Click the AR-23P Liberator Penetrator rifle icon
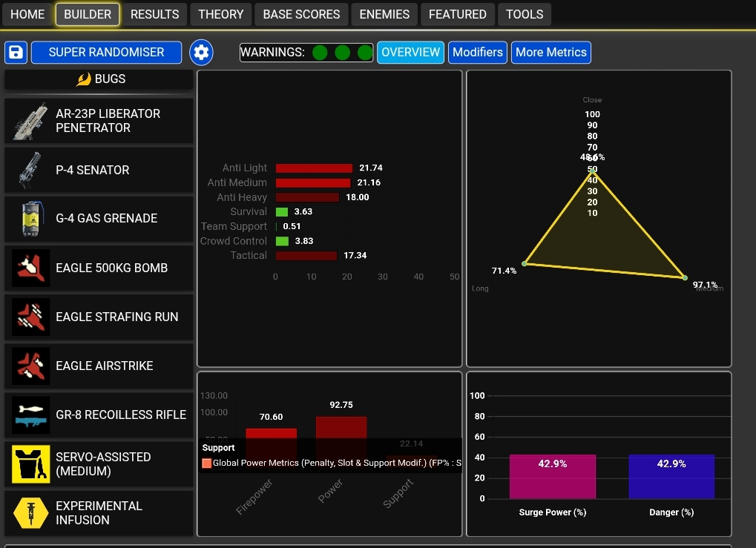 click(30, 121)
